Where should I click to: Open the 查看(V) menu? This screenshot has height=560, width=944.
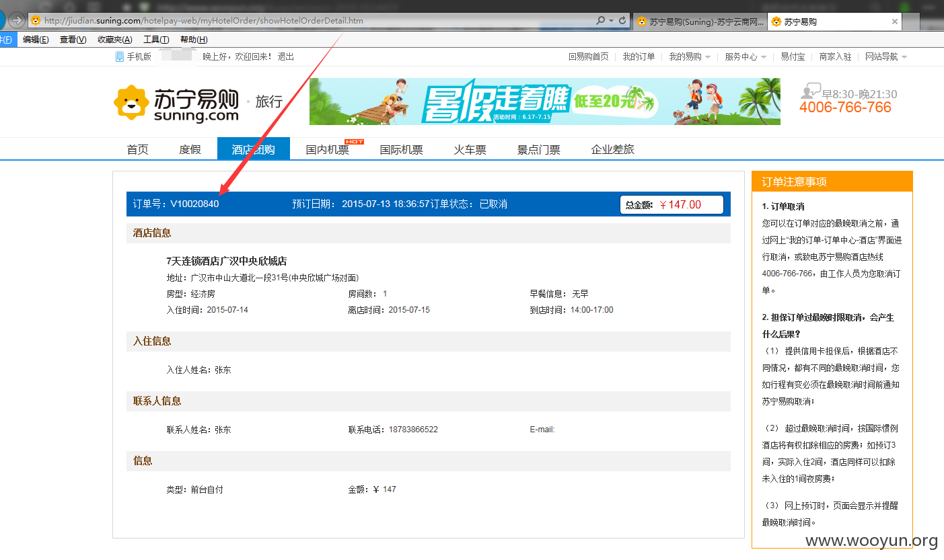tap(73, 40)
